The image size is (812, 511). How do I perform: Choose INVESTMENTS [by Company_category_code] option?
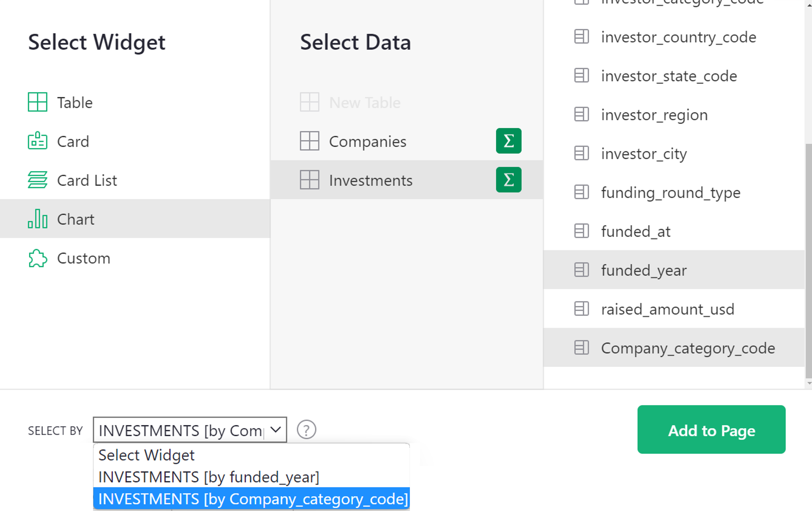253,499
